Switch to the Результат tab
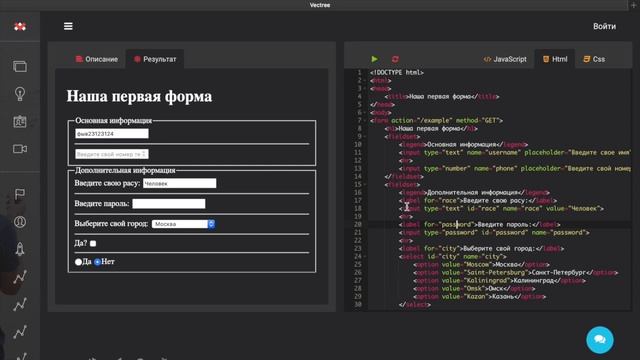640x360 pixels. 155,59
